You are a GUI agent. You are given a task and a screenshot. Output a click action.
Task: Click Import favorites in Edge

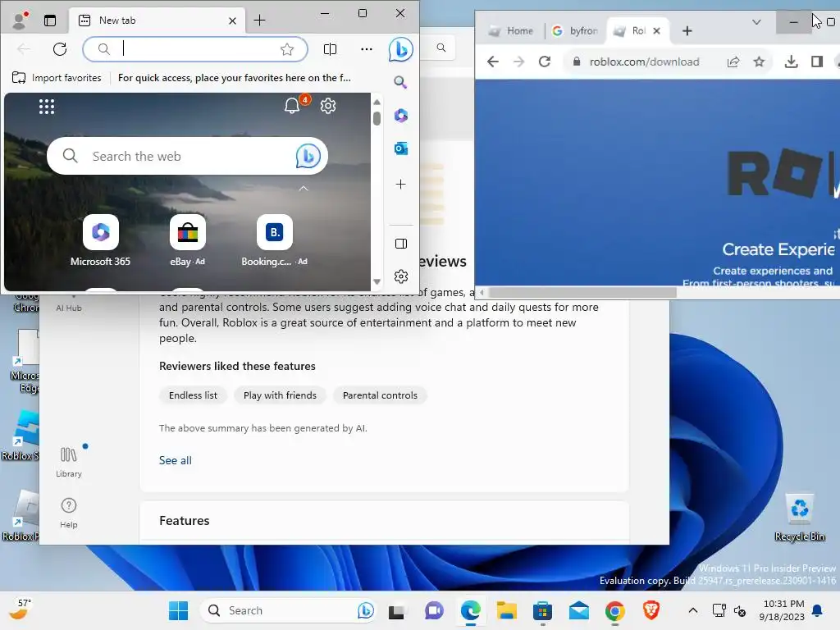point(57,78)
